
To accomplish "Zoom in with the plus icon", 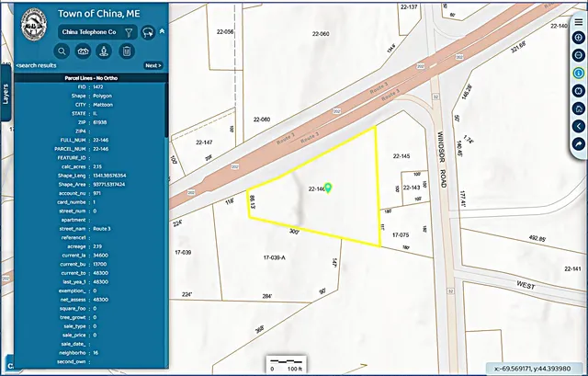I will point(579,38).
